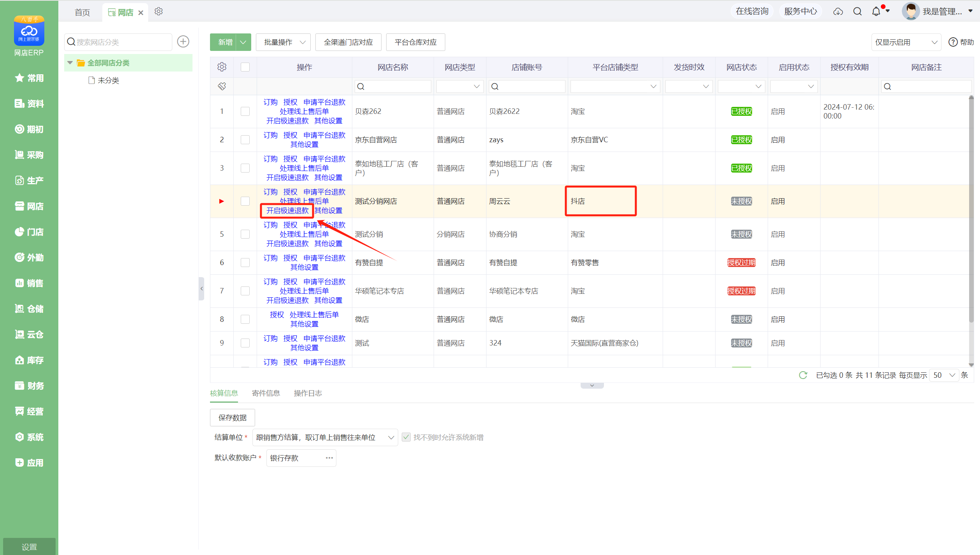Screen dimensions: 980x555
Task: Click the table column settings gear icon
Action: (x=222, y=67)
